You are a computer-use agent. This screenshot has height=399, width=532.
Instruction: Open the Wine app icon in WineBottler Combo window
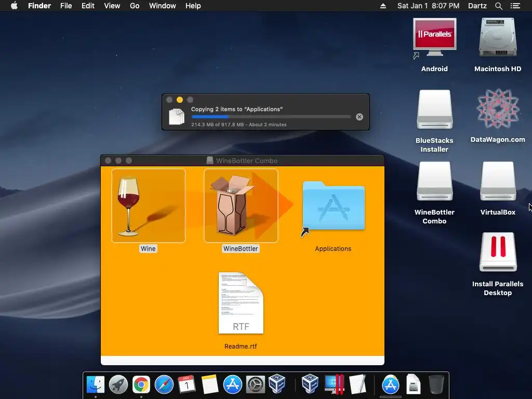(149, 206)
